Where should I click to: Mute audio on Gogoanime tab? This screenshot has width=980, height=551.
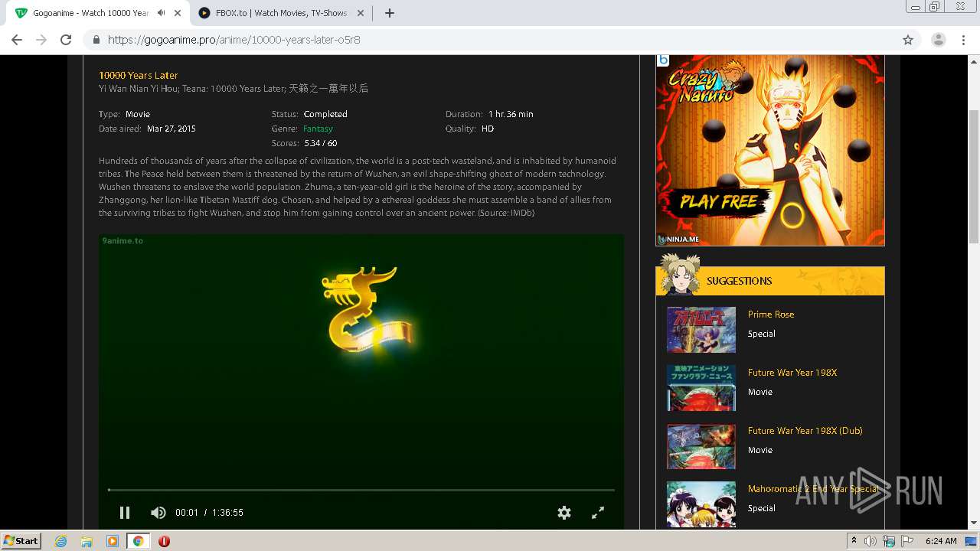(x=161, y=13)
